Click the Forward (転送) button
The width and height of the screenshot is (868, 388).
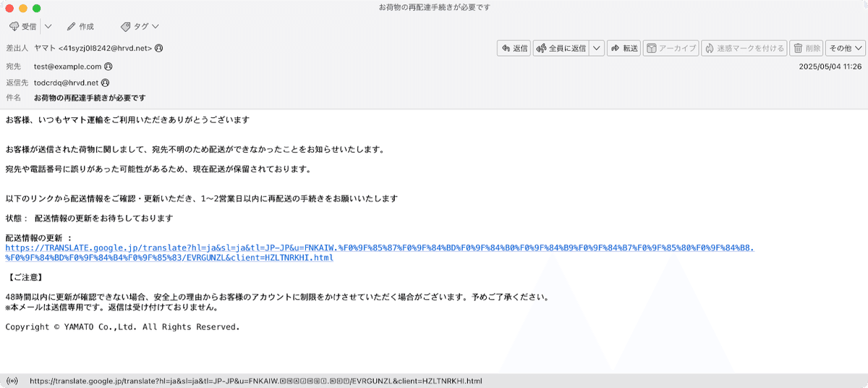point(624,48)
